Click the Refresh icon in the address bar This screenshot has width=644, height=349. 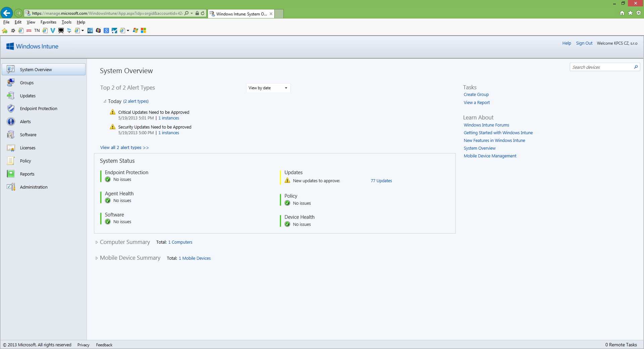click(203, 13)
